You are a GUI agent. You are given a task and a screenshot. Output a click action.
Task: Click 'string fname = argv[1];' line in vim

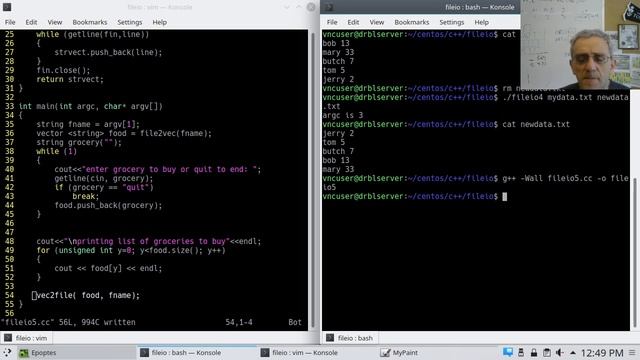pos(88,124)
